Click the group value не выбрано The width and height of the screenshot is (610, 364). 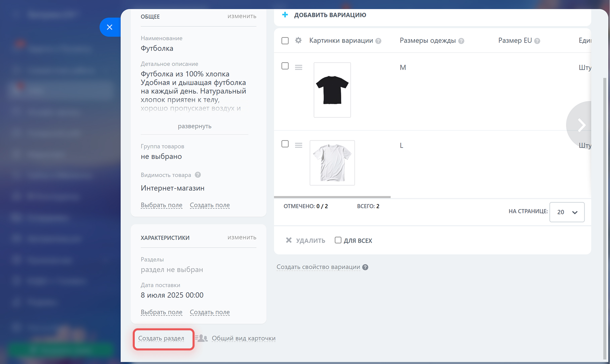point(161,156)
